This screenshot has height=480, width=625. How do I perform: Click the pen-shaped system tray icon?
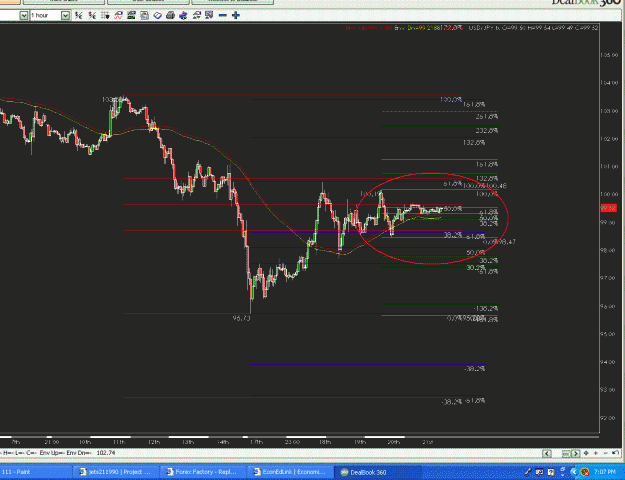pos(528,472)
